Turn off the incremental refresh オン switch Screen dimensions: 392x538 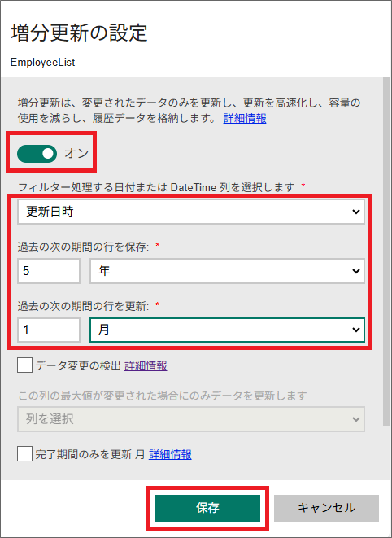point(37,153)
